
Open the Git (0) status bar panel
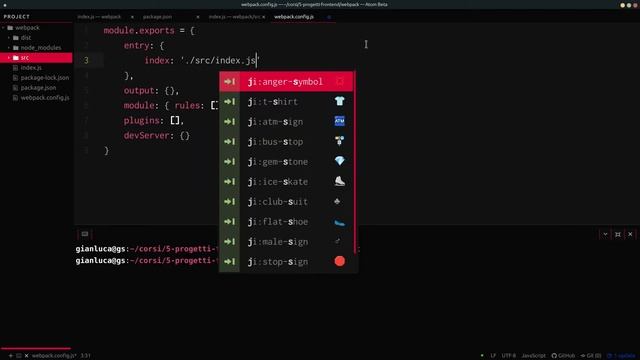tap(591, 356)
